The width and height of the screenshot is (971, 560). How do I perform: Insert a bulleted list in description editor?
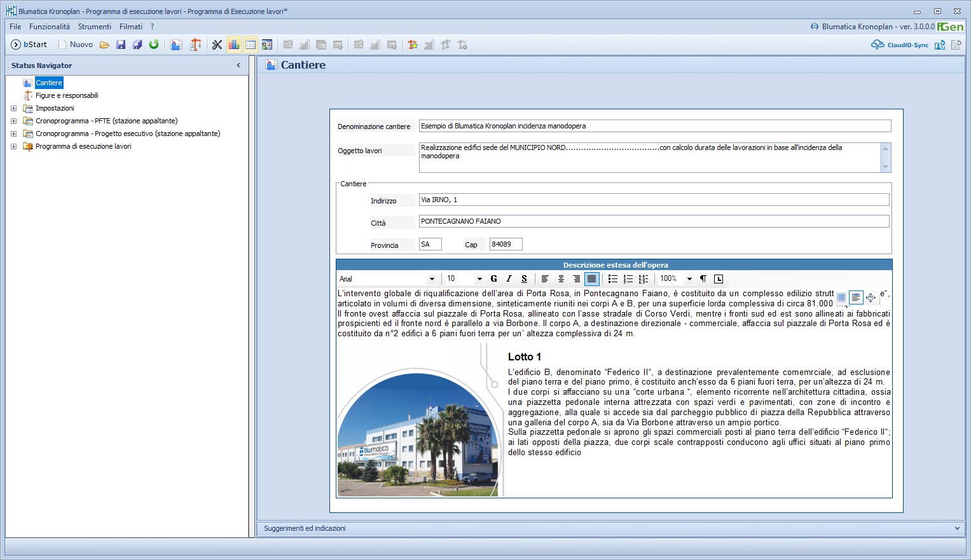pos(612,279)
